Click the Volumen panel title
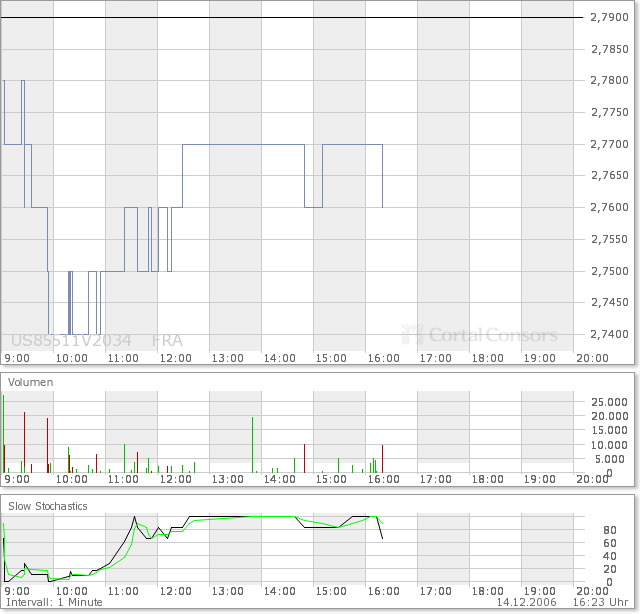Image resolution: width=640 pixels, height=614 pixels. tap(31, 382)
